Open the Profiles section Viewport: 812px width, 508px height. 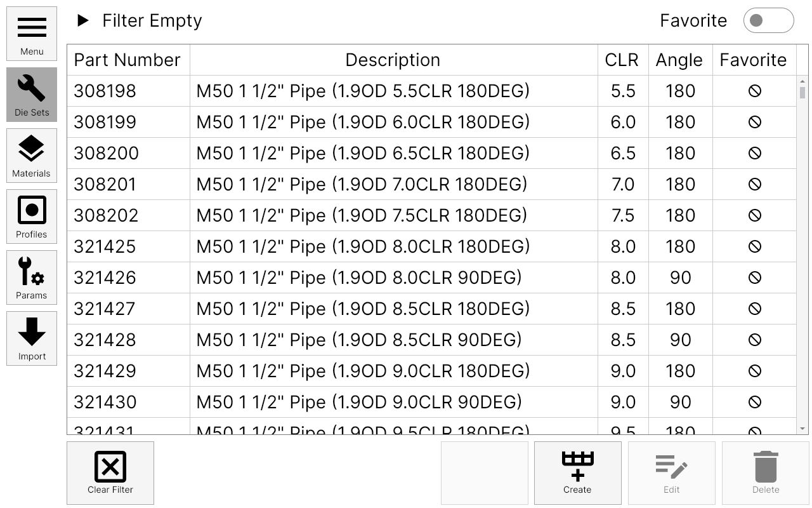pos(31,216)
